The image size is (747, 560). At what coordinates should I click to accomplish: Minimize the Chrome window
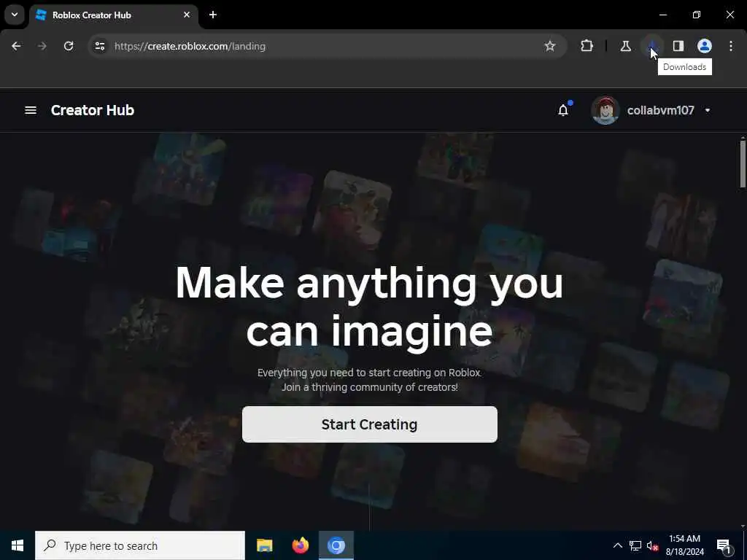pyautogui.click(x=663, y=15)
